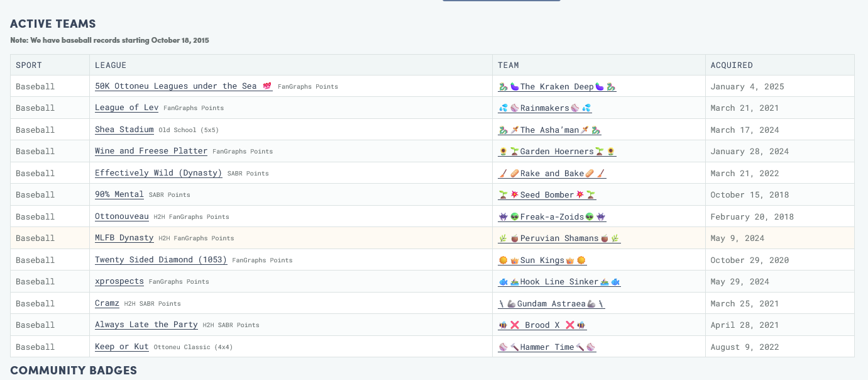Open the Ottonouveau league link

(122, 216)
